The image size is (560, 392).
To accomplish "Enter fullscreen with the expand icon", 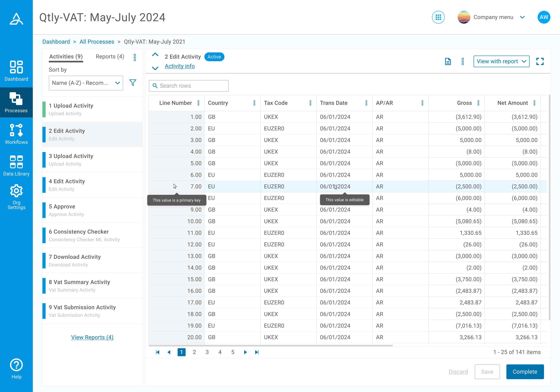I will tap(540, 61).
